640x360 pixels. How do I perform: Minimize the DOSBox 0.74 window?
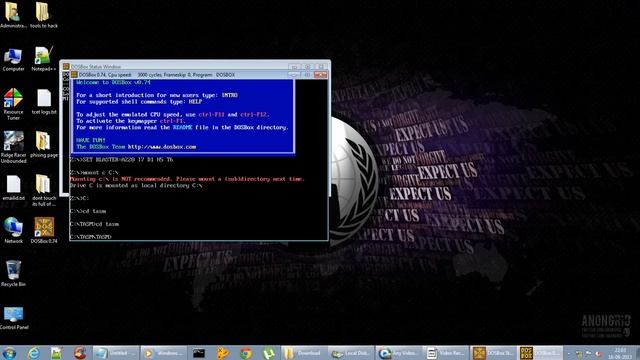293,75
